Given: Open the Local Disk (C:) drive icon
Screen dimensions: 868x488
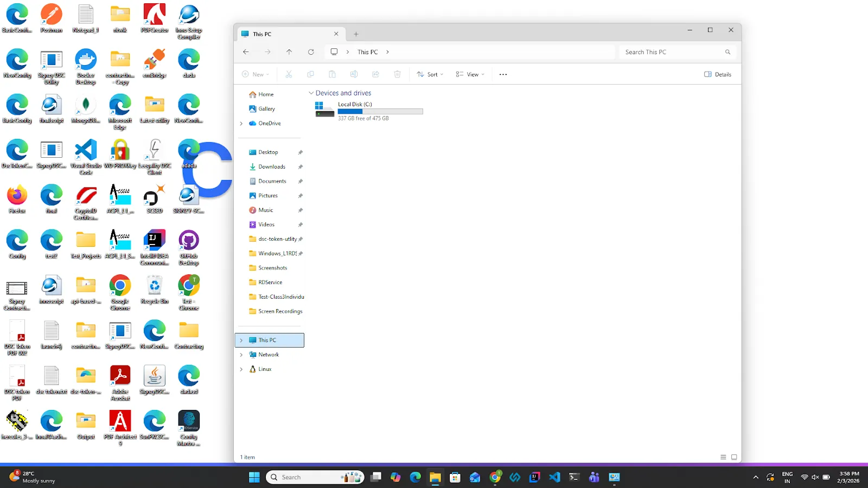Looking at the screenshot, I should click(x=324, y=109).
